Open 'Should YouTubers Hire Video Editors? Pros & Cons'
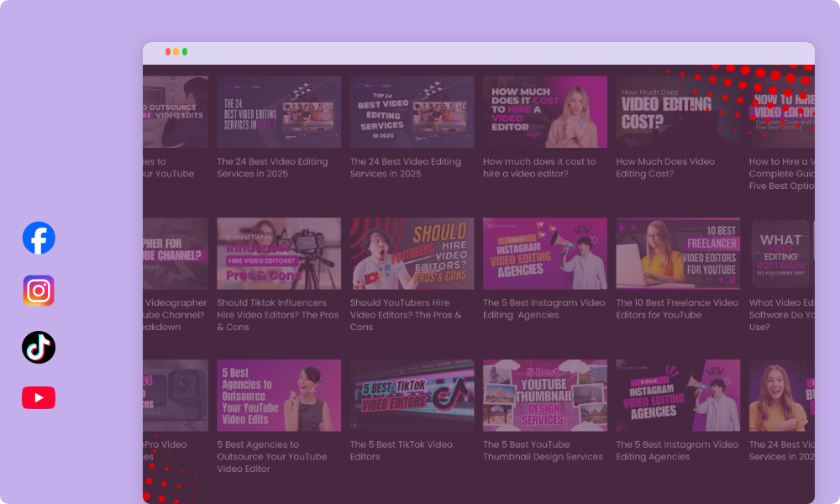The height and width of the screenshot is (504, 840). [x=412, y=314]
